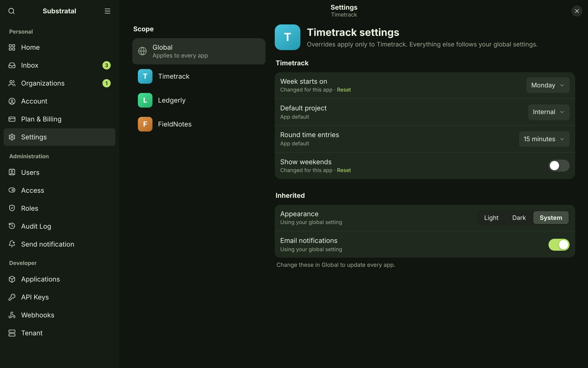Click the Audit Log history icon
Viewport: 588px width, 368px height.
[x=12, y=226]
